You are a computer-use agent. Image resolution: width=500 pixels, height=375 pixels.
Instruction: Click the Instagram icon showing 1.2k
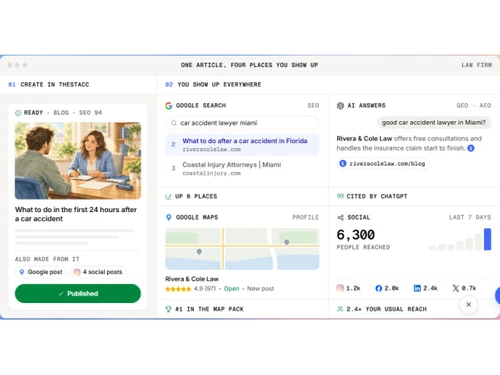(340, 288)
